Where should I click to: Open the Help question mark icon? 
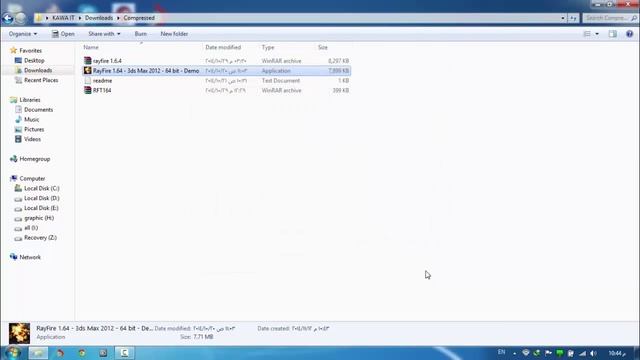[x=629, y=34]
